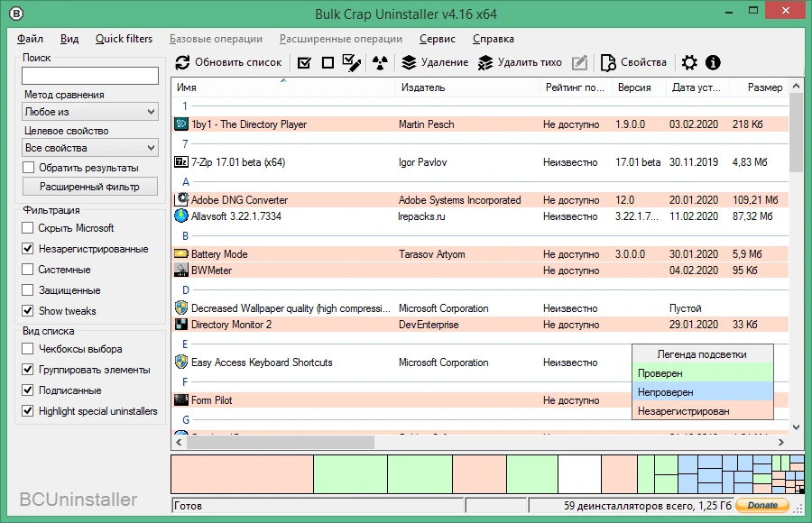Click the Непроверен blue legend swatch

[x=703, y=392]
